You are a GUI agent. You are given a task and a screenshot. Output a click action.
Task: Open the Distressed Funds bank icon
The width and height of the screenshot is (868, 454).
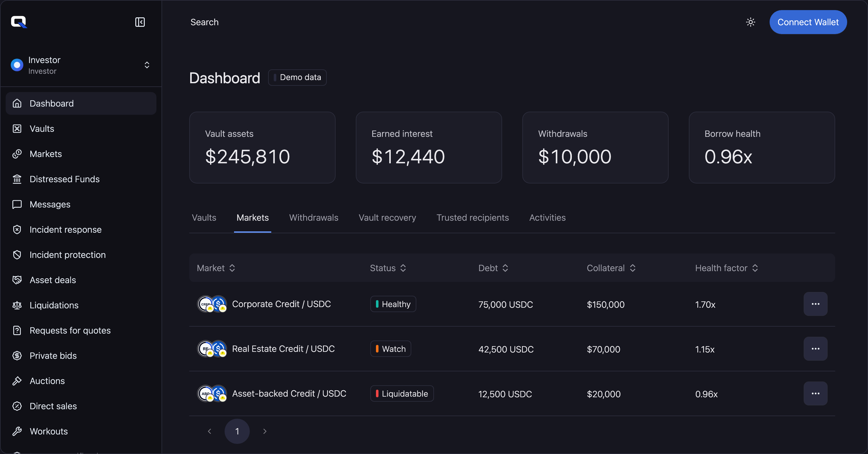click(x=17, y=179)
